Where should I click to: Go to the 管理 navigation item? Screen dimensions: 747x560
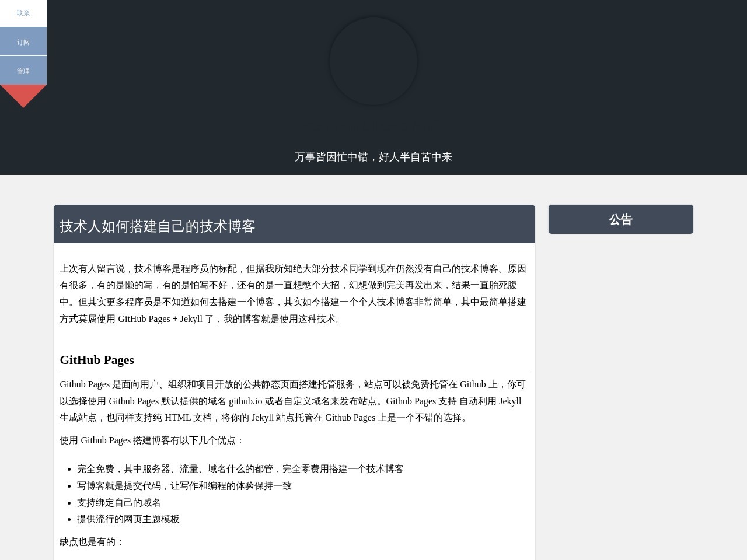23,71
